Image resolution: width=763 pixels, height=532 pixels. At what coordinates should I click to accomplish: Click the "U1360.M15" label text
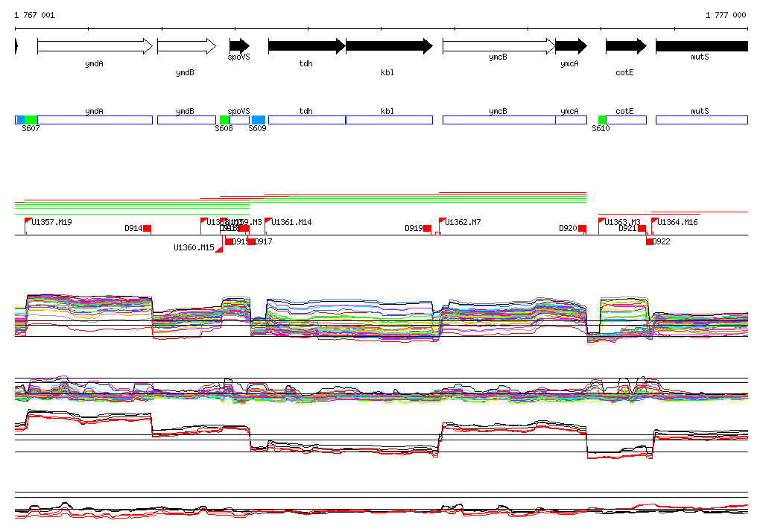click(194, 248)
